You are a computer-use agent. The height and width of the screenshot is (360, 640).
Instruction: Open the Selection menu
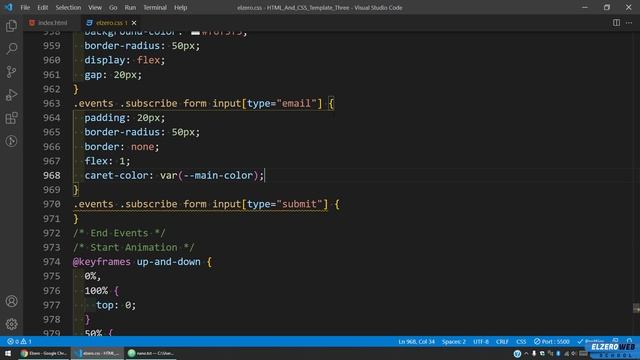(x=68, y=7)
